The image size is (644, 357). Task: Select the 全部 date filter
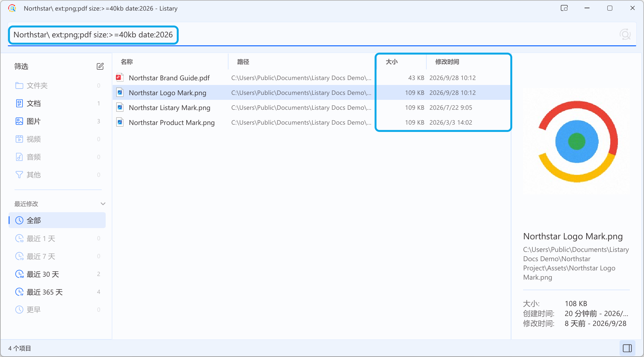pyautogui.click(x=57, y=220)
